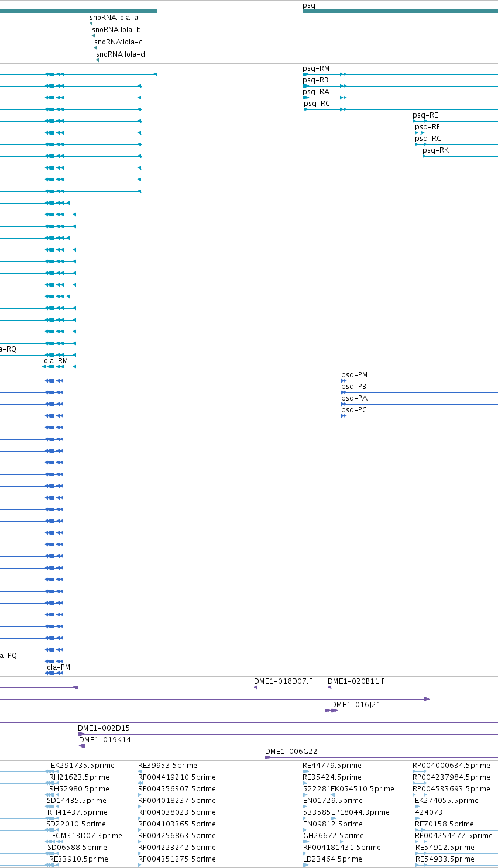The width and height of the screenshot is (498, 868).
Task: Click EST EK274055.5prime
Action: [x=447, y=801]
